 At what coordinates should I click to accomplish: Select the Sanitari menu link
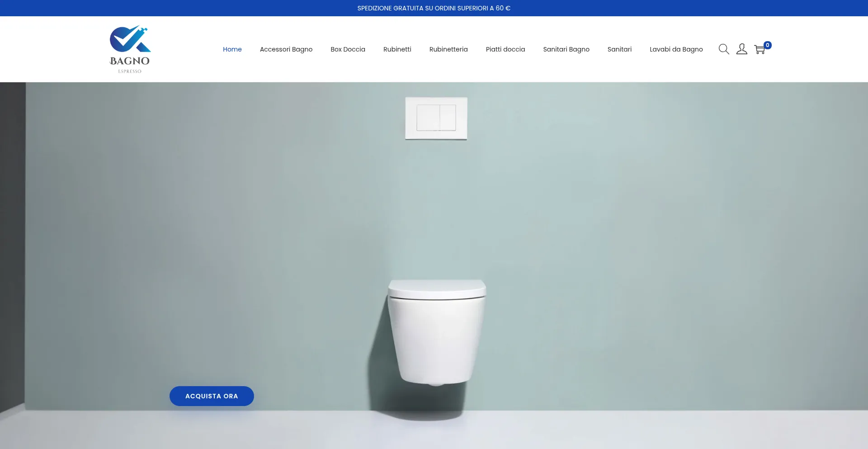point(619,49)
